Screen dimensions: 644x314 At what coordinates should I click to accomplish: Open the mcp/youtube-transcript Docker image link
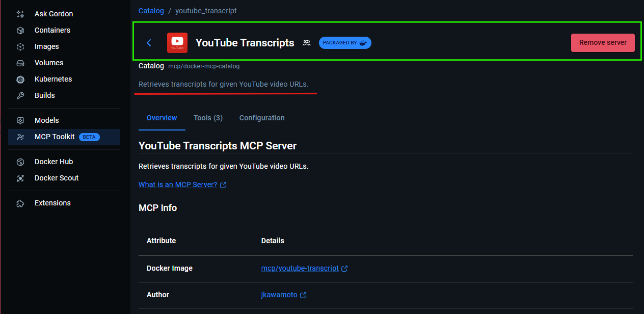[x=300, y=268]
